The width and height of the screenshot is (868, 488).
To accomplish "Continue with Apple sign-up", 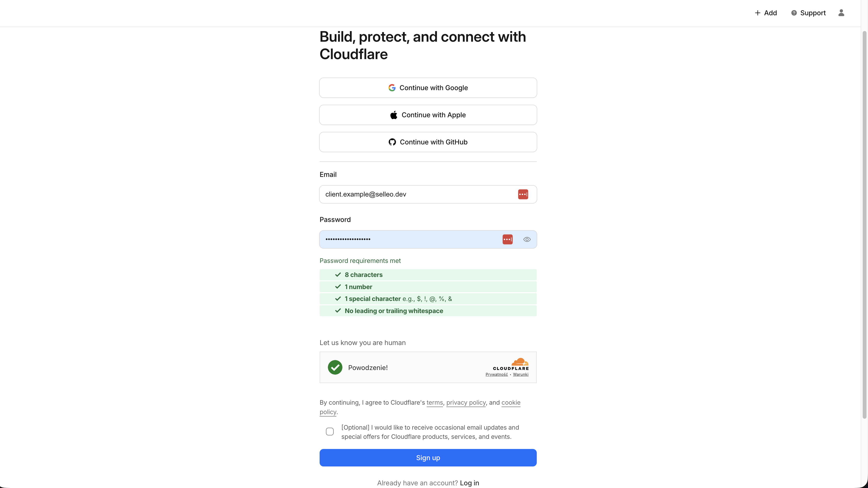I will 428,115.
